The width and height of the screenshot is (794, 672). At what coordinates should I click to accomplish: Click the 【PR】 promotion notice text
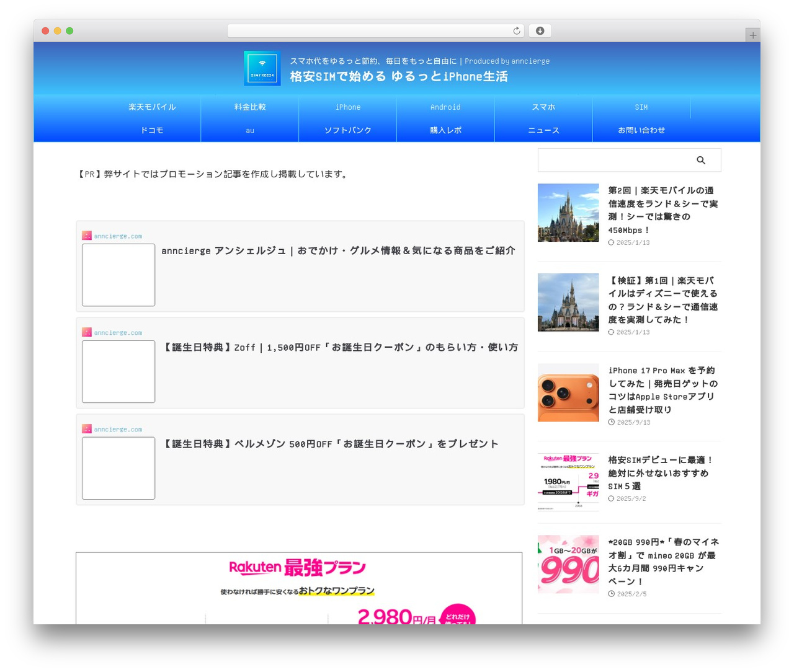pos(213,174)
